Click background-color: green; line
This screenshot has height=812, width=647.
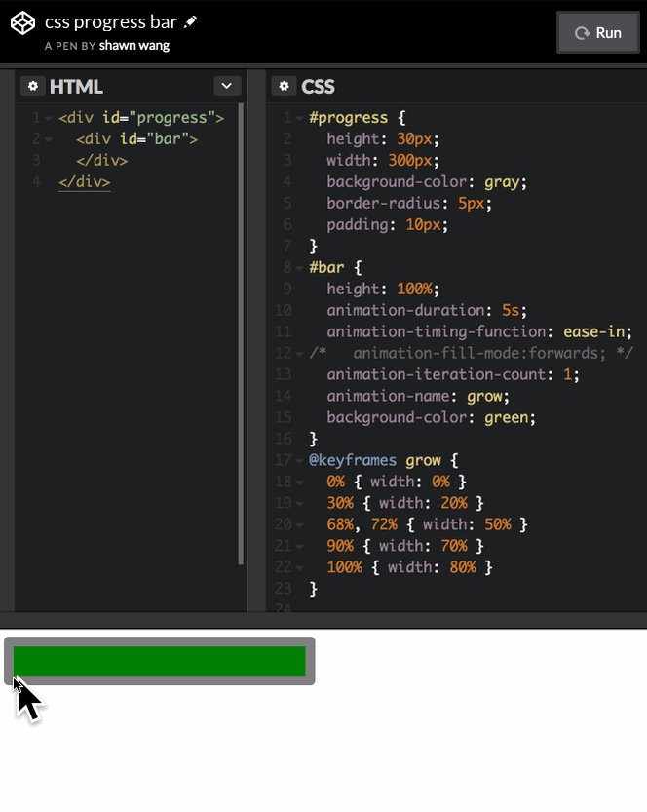pos(431,417)
